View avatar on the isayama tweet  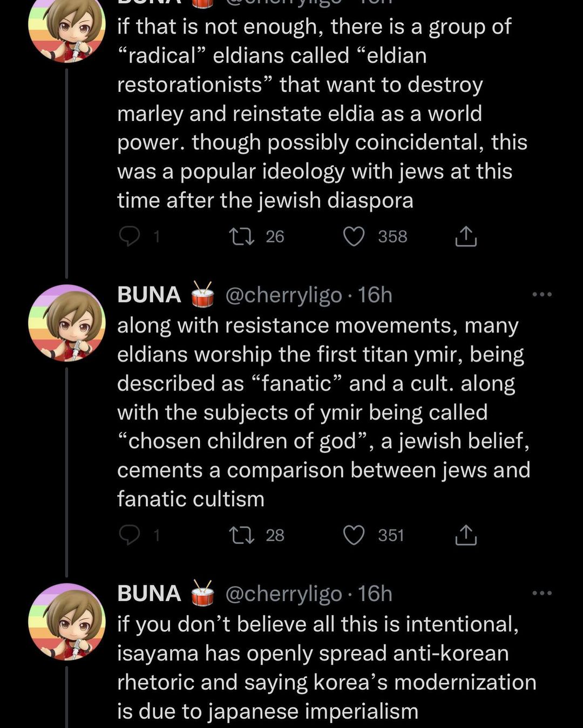click(67, 621)
